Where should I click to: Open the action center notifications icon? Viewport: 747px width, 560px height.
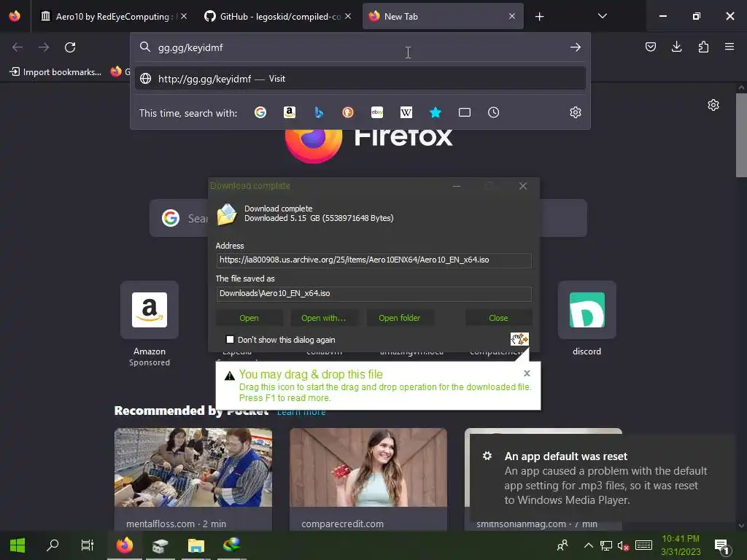point(721,545)
